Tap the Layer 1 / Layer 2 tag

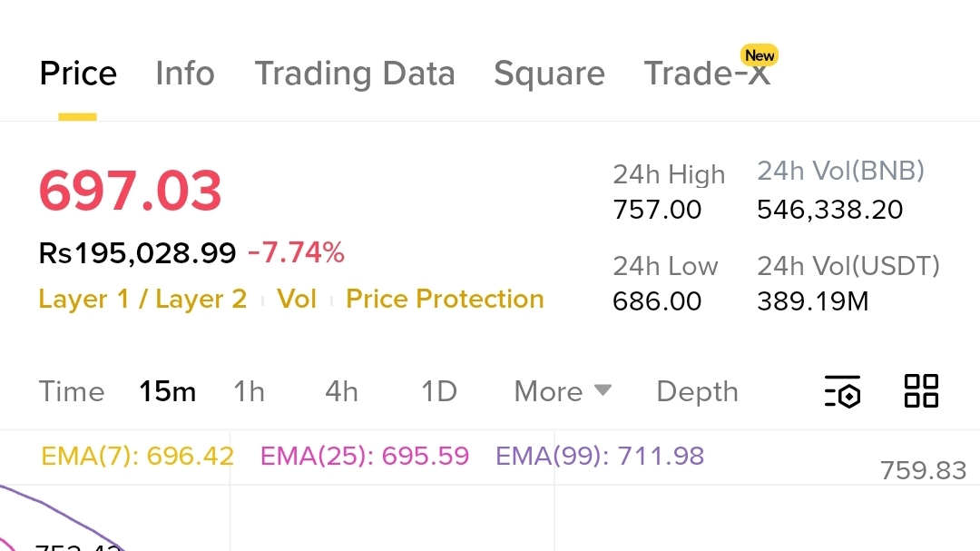pos(142,299)
